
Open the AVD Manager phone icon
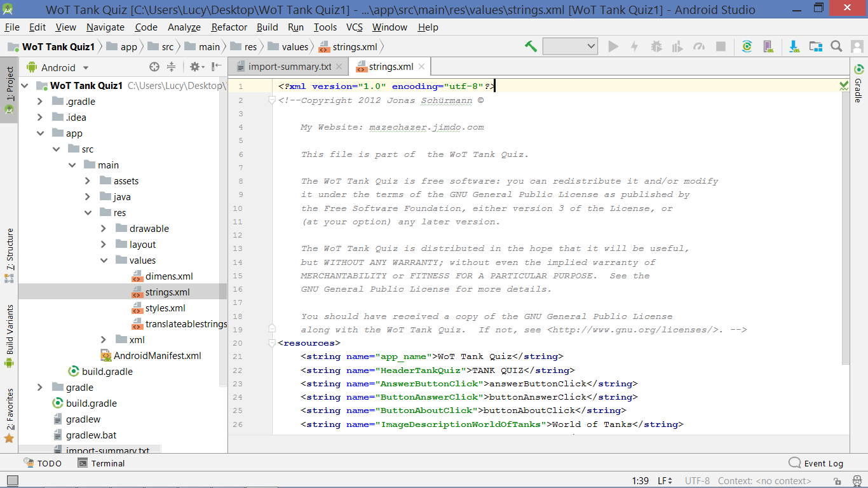(768, 46)
